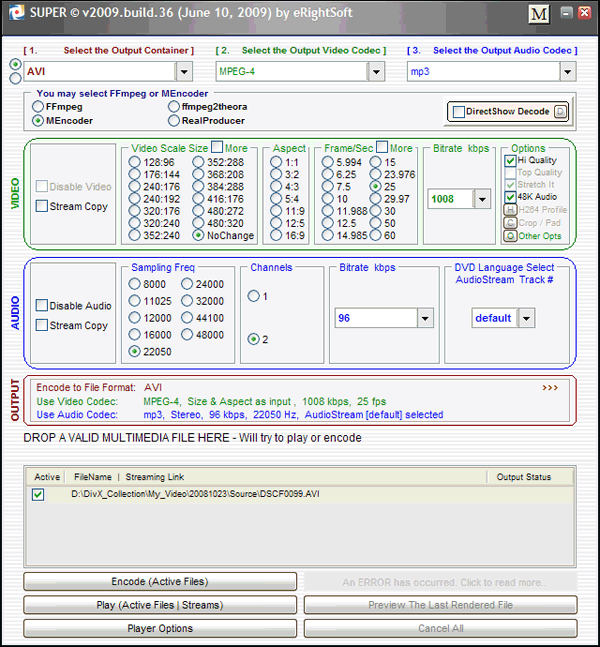Set aspect ratio to 1:1
Image resolution: width=600 pixels, height=647 pixels.
pos(276,162)
